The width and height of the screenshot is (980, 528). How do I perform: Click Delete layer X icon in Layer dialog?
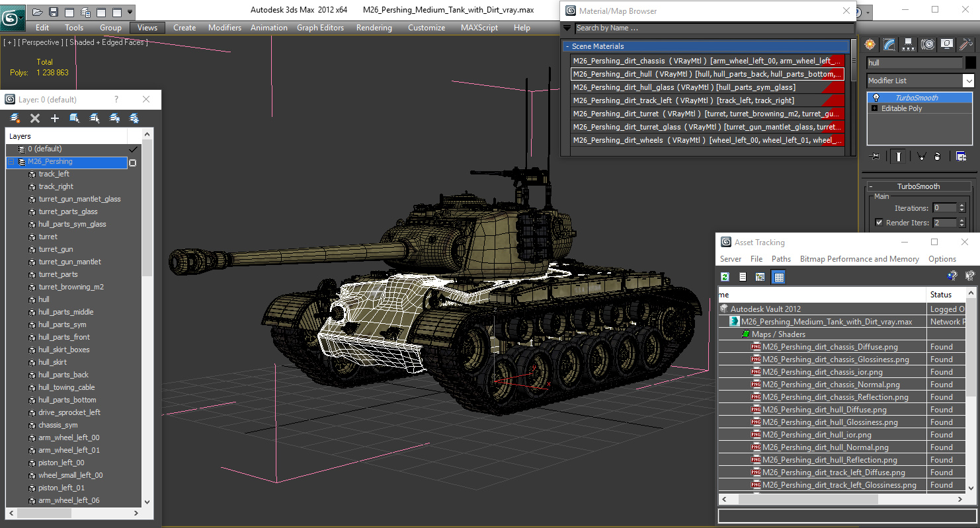point(35,118)
